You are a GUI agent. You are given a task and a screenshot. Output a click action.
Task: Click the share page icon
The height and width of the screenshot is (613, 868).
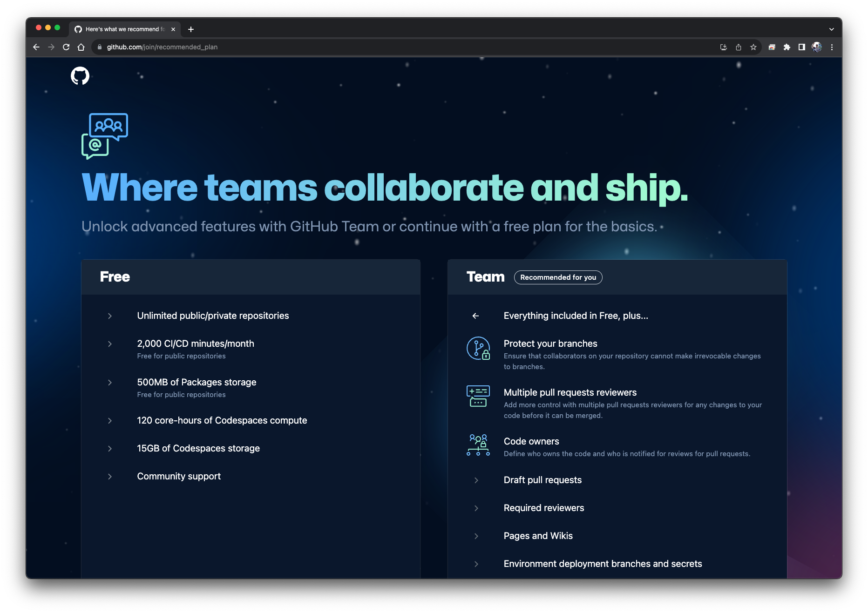coord(739,47)
